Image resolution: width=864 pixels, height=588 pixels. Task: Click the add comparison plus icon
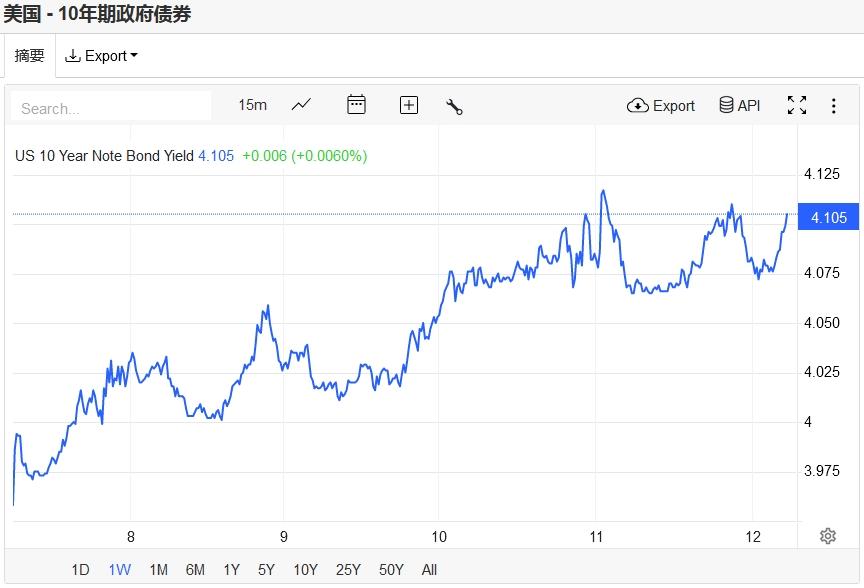click(x=409, y=105)
